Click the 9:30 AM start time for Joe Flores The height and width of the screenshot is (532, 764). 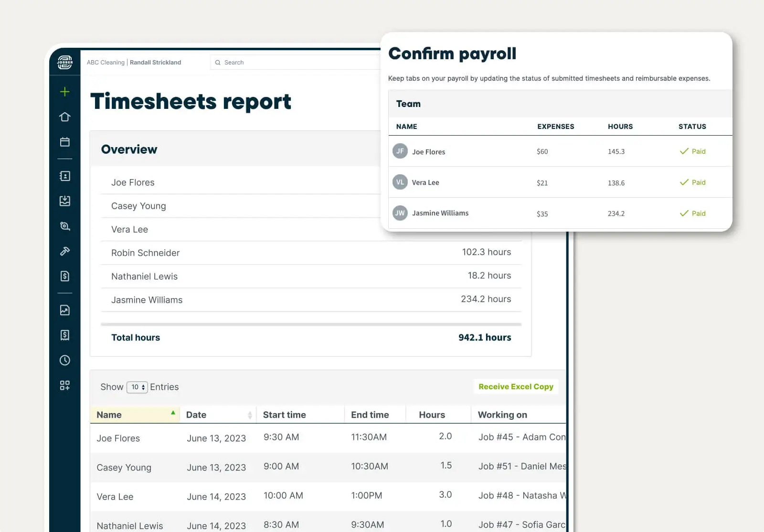coord(281,437)
